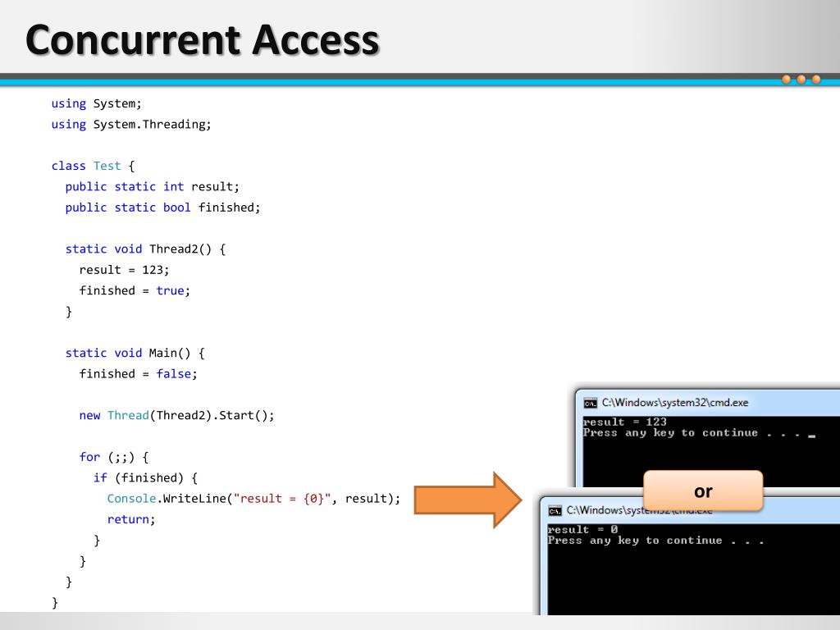The height and width of the screenshot is (630, 840).
Task: Click the 'result = 123' console output
Action: (x=624, y=422)
